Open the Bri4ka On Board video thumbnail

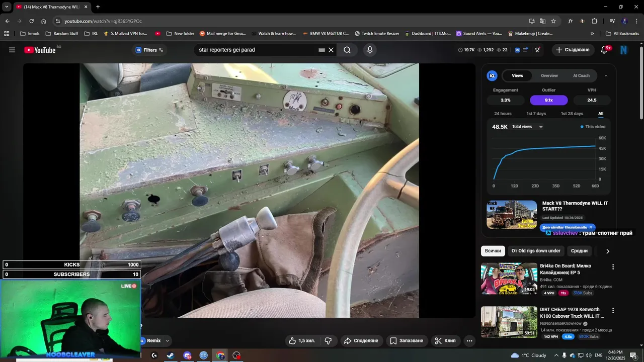click(x=509, y=279)
